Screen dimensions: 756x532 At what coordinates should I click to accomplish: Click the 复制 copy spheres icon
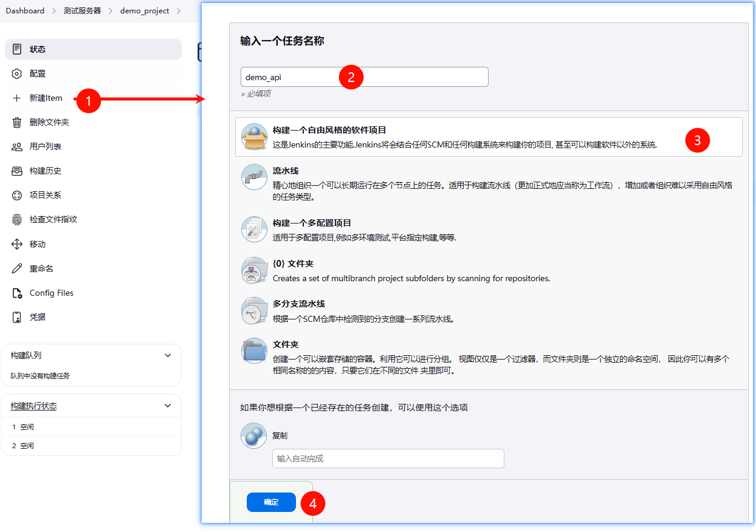254,435
